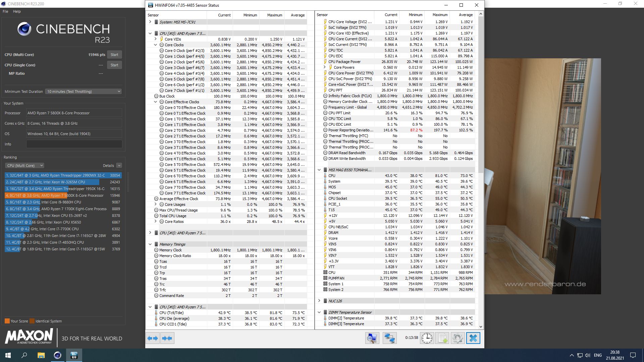Viewport: 644px width, 362px height.
Task: Open the Help menu in Cinebench
Action: tap(17, 11)
